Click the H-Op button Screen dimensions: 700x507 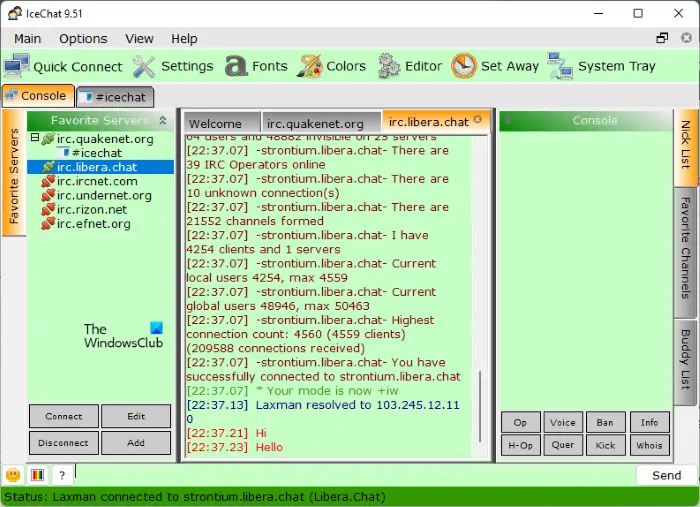pos(521,445)
